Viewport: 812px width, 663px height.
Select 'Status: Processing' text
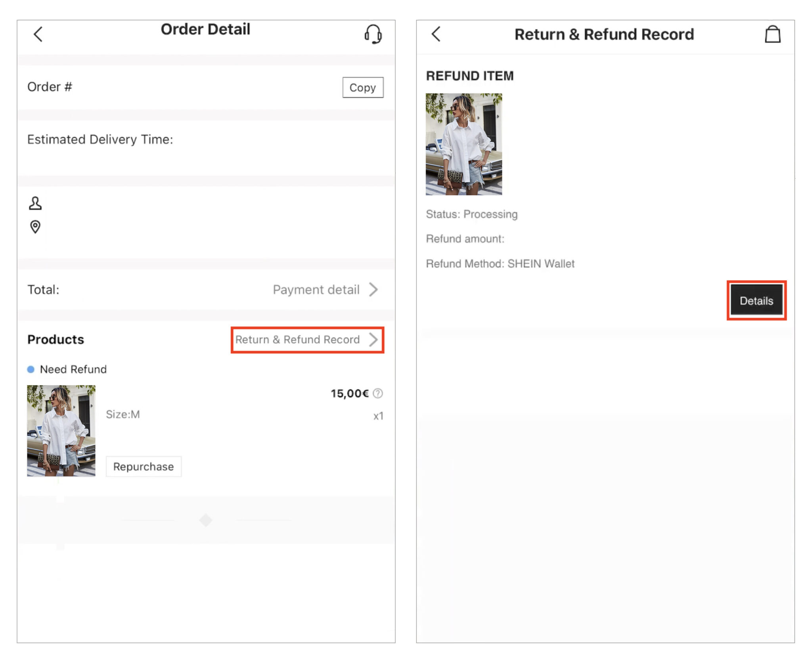tap(472, 214)
